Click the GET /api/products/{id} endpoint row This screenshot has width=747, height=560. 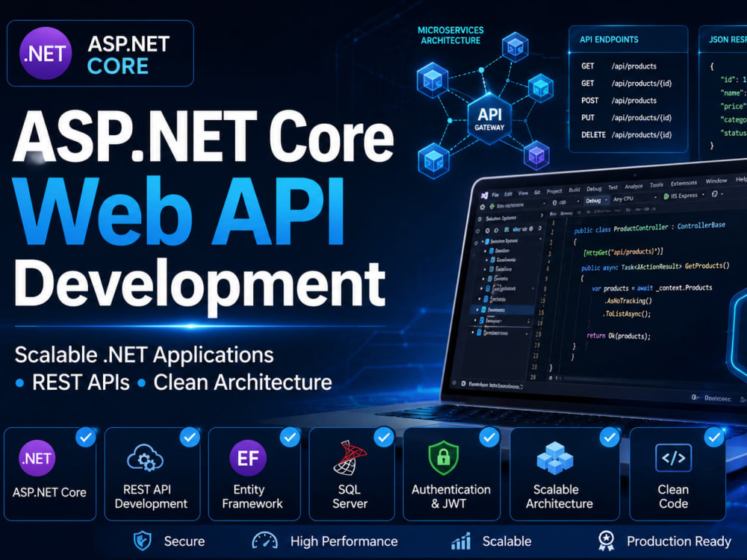(x=626, y=84)
